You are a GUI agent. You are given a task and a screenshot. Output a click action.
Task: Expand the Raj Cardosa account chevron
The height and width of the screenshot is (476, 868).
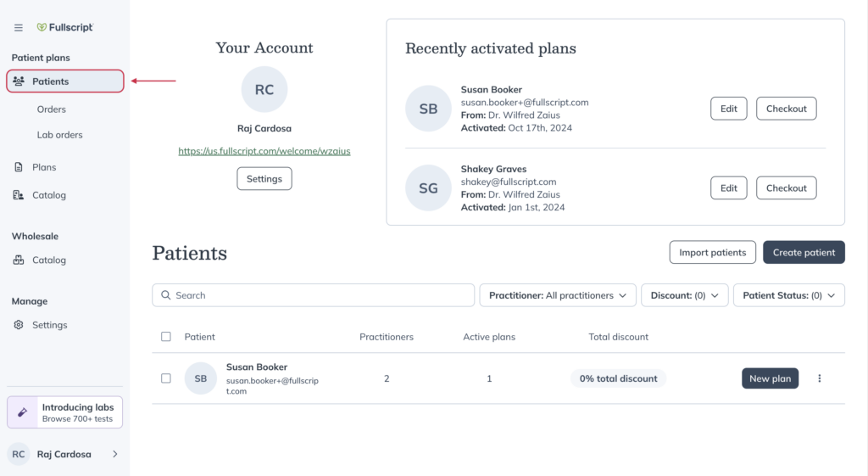click(115, 454)
